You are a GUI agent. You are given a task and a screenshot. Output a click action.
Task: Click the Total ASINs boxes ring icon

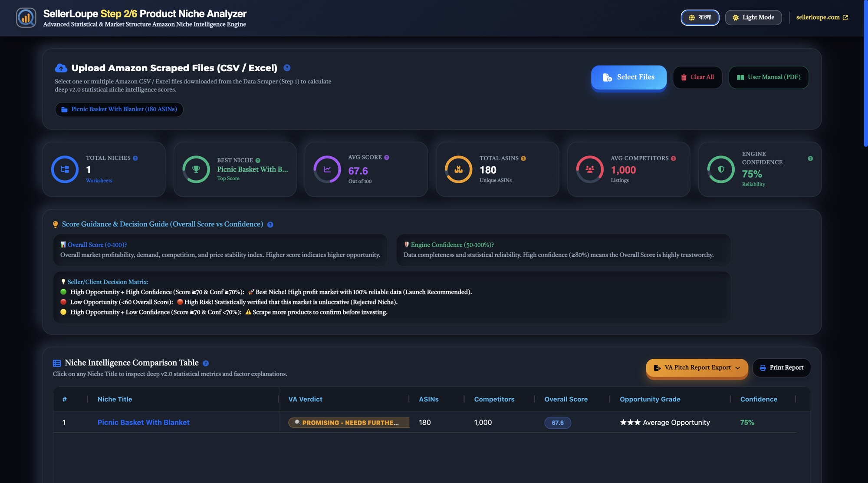tap(458, 169)
